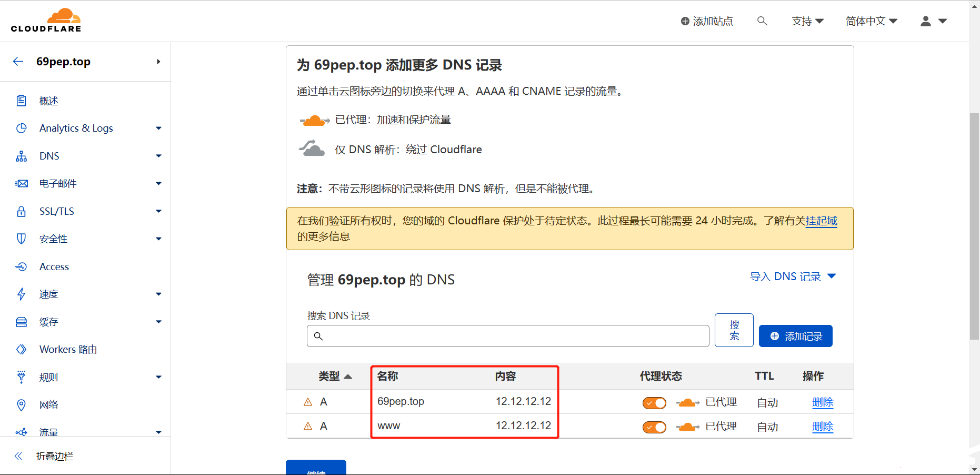Click the 自动 TTL value in the 69pep.top row
The width and height of the screenshot is (980, 475).
(767, 403)
